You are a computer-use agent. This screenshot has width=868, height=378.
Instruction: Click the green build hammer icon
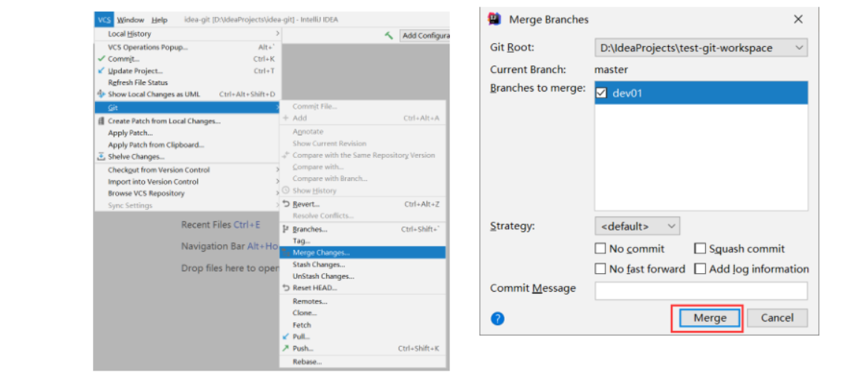pos(389,36)
